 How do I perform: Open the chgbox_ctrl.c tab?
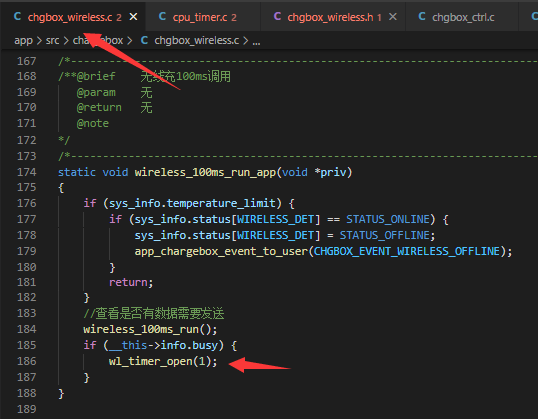click(x=463, y=17)
